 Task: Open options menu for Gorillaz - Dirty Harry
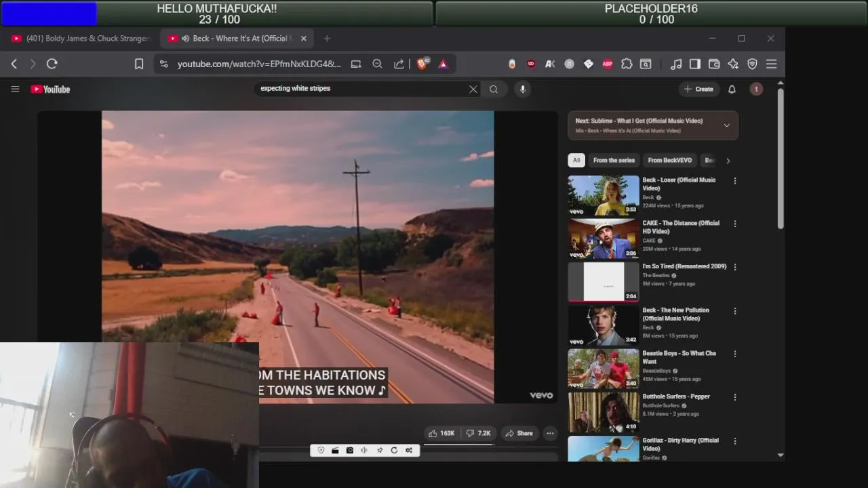coord(734,441)
